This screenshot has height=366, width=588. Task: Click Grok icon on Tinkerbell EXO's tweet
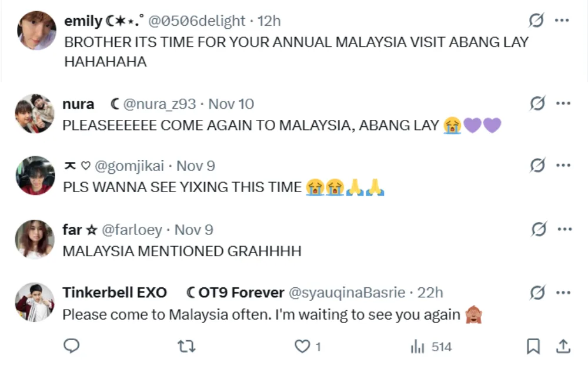[537, 292]
